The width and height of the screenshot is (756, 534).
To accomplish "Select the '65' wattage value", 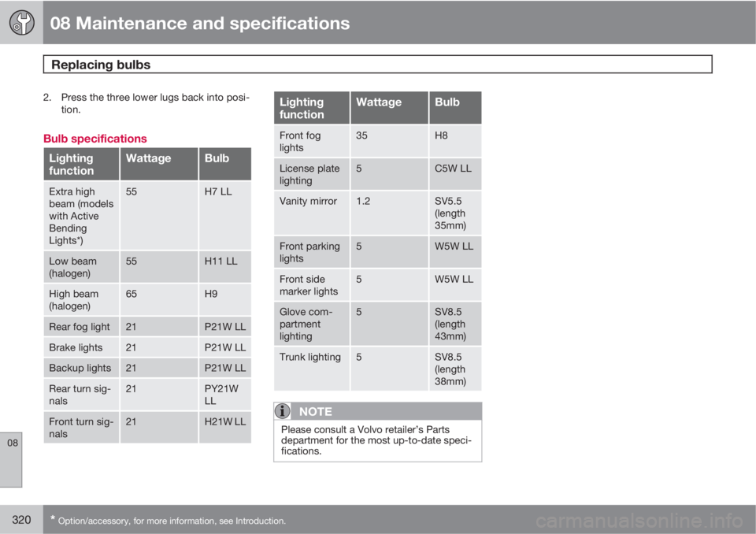I will pyautogui.click(x=132, y=294).
